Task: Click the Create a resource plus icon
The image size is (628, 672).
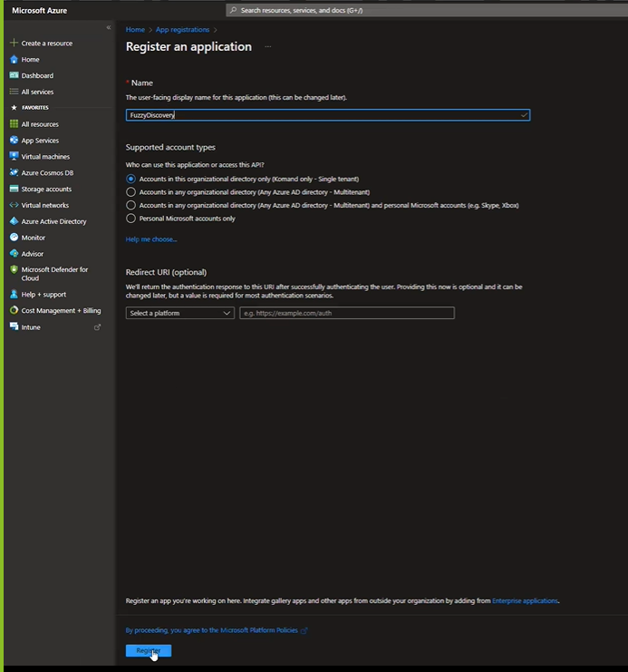Action: tap(14, 44)
